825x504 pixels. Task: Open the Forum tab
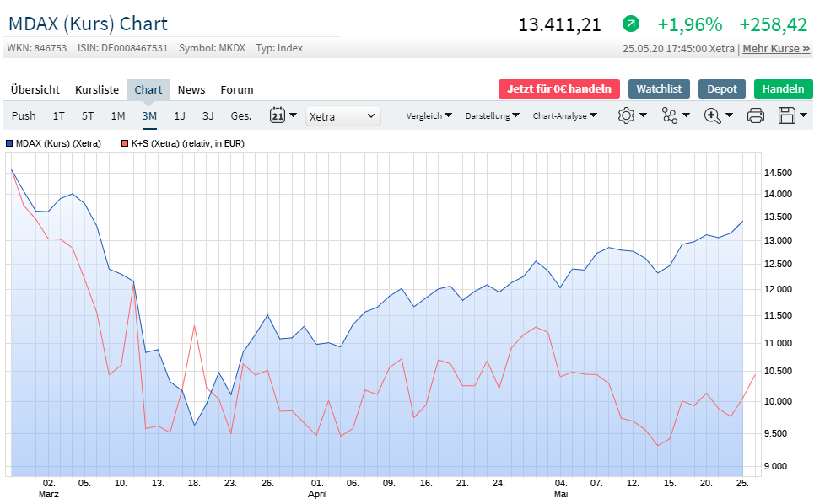(x=237, y=89)
